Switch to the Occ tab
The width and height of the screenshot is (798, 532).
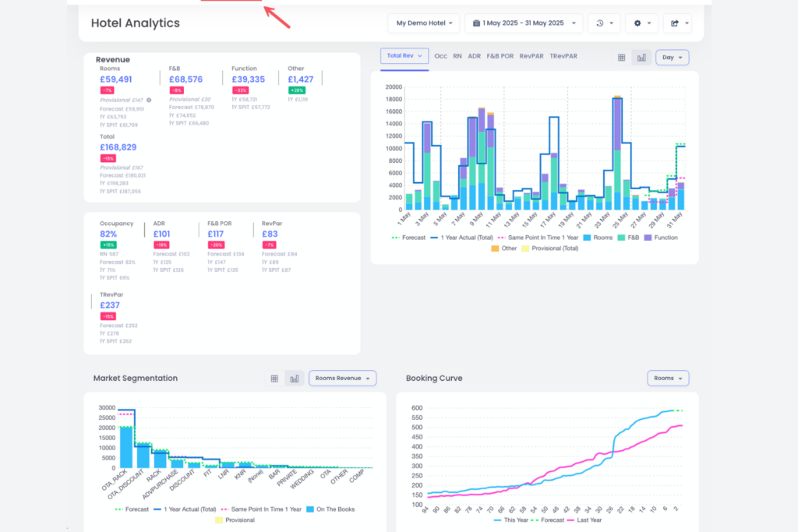[x=441, y=56]
